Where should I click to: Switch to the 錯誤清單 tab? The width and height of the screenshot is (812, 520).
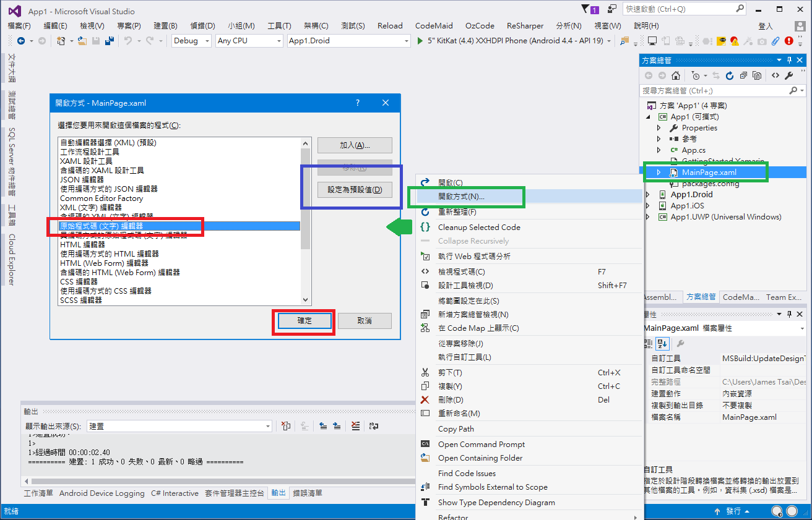point(308,493)
